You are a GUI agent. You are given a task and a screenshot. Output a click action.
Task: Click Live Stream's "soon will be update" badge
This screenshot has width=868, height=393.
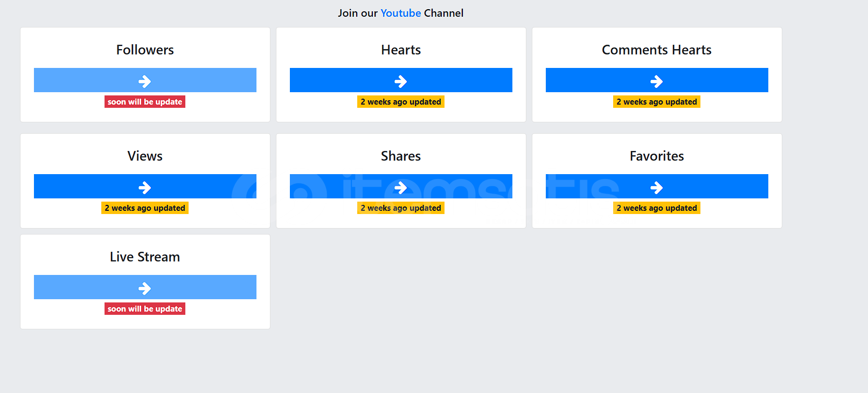(144, 309)
